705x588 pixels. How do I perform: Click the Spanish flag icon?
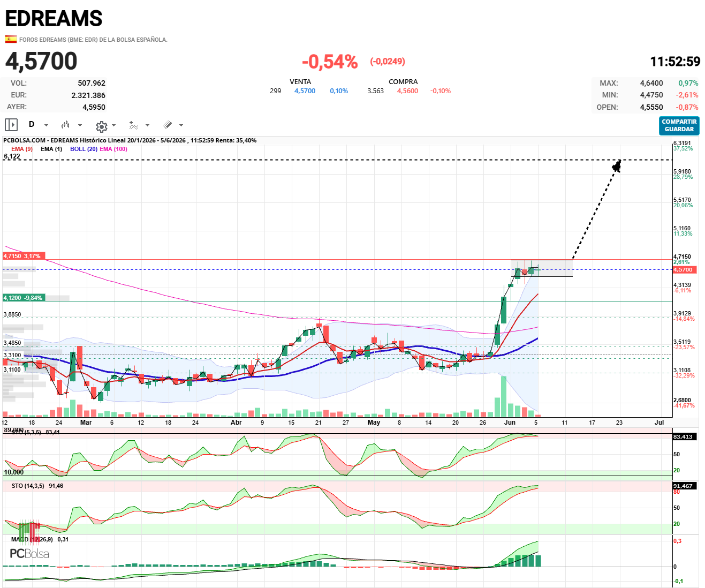11,39
